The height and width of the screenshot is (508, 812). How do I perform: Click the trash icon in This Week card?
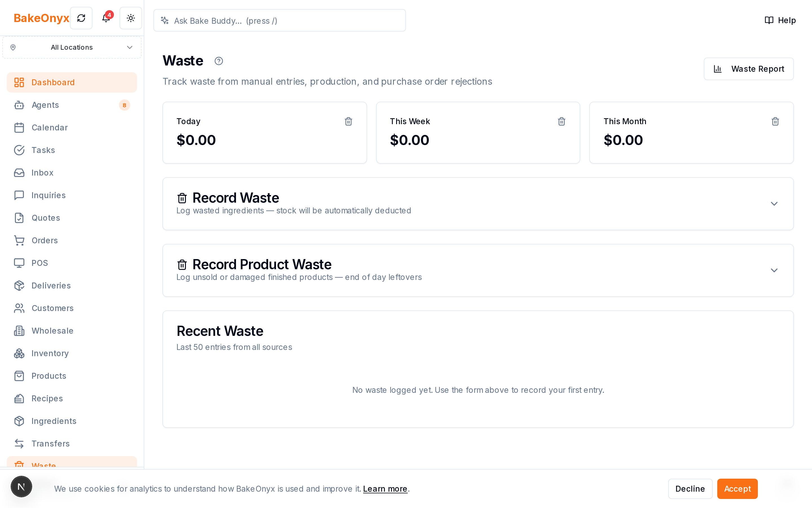[562, 121]
